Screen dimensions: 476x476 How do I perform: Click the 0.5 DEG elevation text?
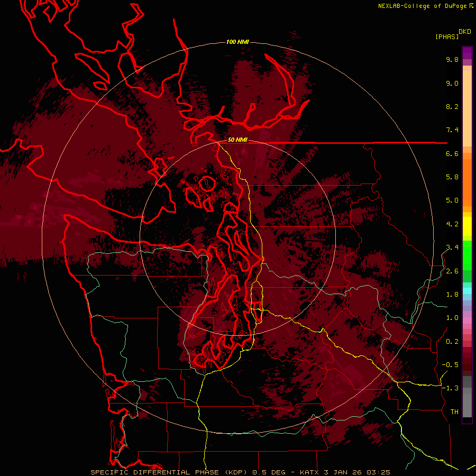(269, 472)
